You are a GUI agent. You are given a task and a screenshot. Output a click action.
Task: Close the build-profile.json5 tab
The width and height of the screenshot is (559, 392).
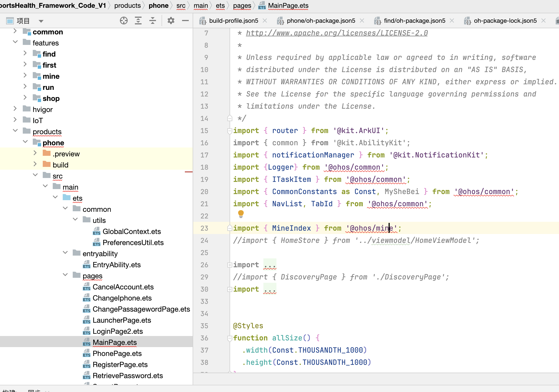(265, 21)
